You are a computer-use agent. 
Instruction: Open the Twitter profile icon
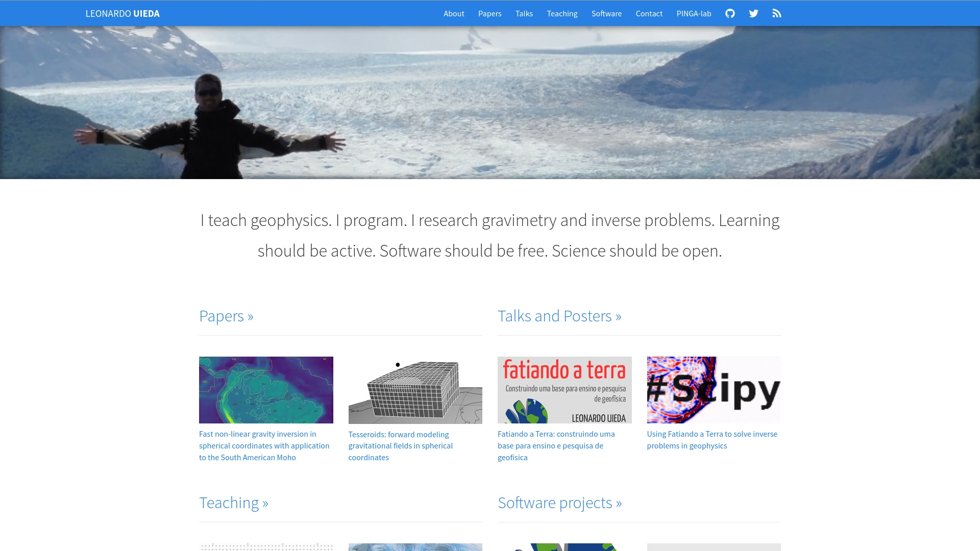[x=753, y=13]
